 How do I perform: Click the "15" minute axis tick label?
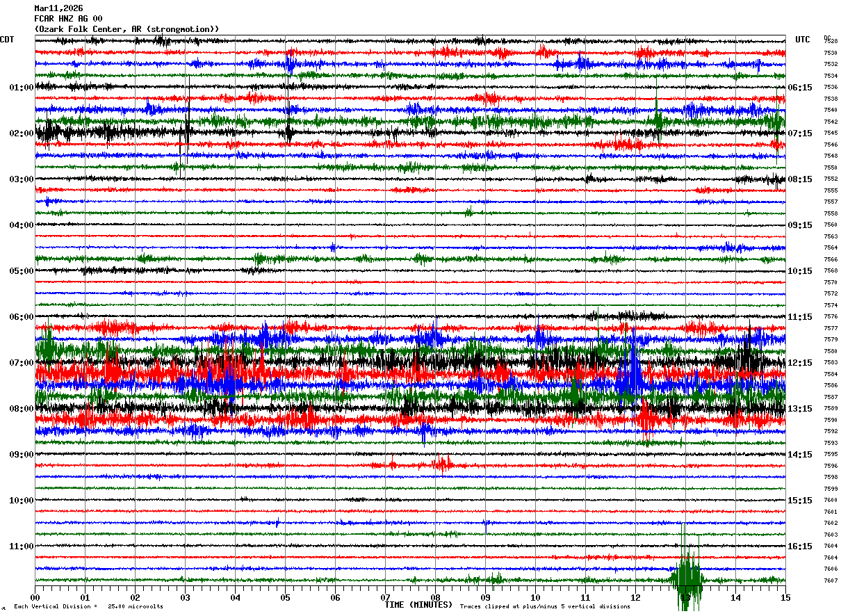point(785,597)
